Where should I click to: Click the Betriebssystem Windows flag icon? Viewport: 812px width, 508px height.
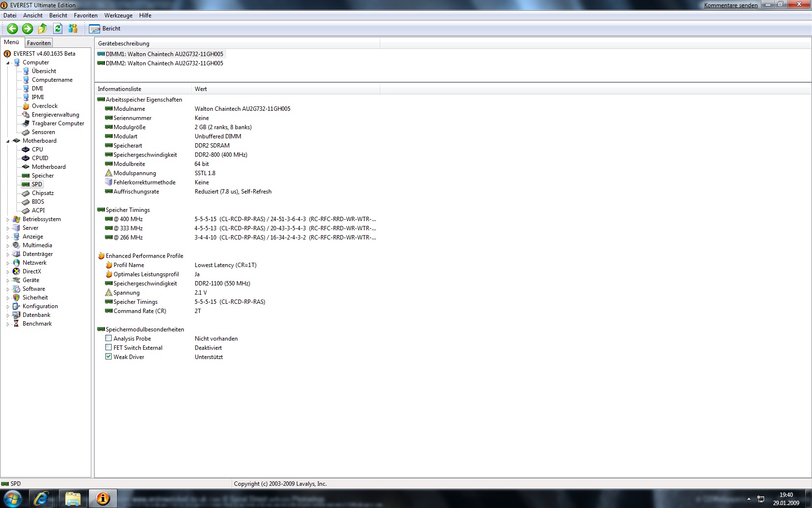(16, 219)
